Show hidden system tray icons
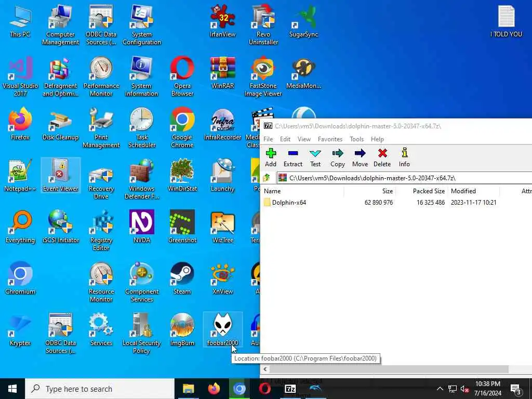 coord(440,389)
